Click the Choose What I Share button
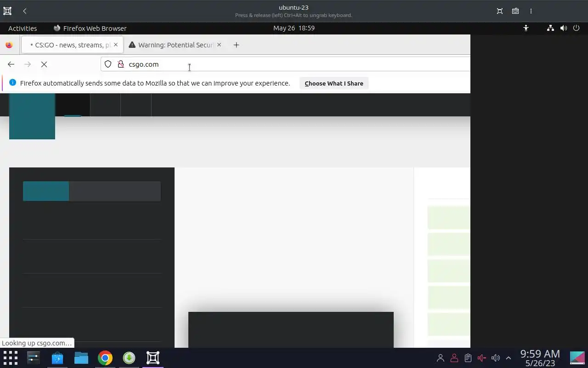 click(x=334, y=83)
